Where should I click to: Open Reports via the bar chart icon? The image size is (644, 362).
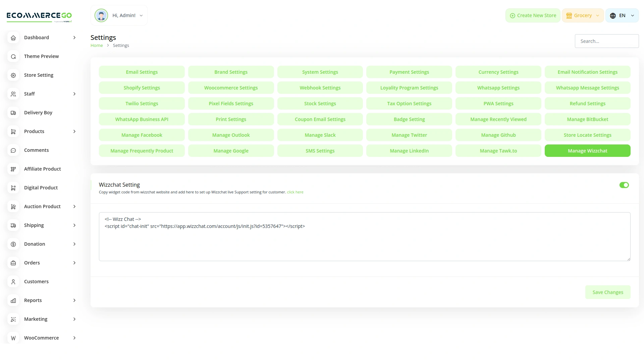tap(13, 300)
